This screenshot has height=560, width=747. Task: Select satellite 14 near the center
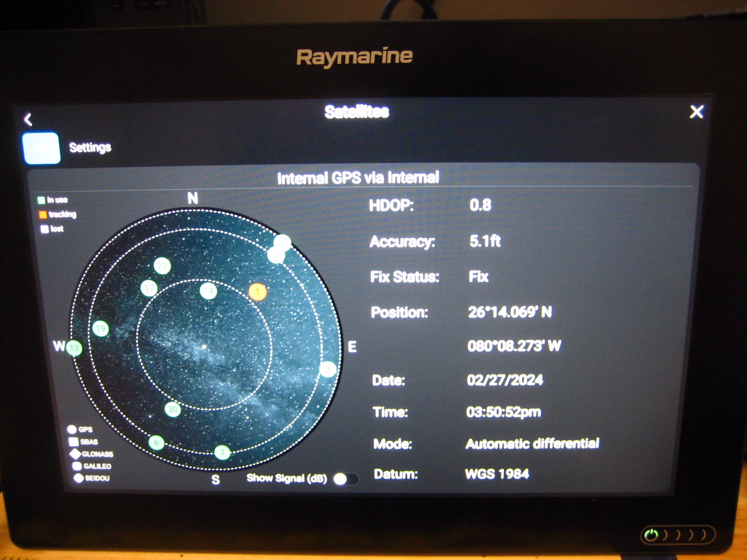click(x=209, y=291)
